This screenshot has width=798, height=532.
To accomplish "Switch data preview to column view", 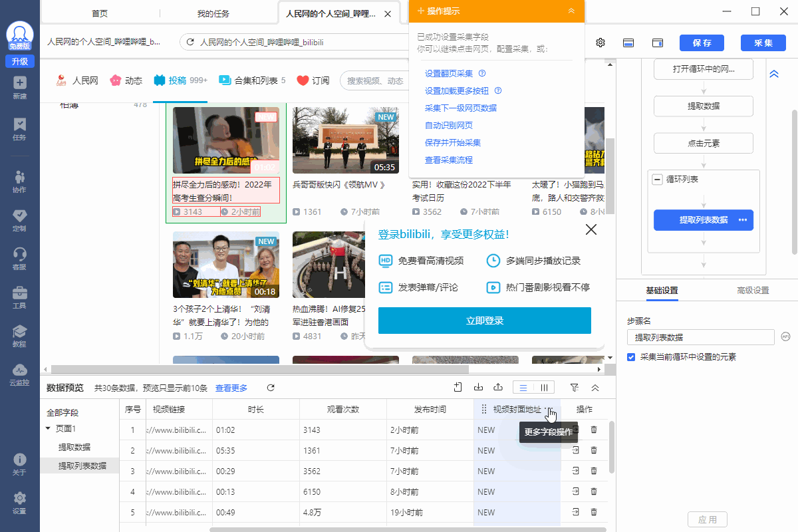I will point(544,388).
